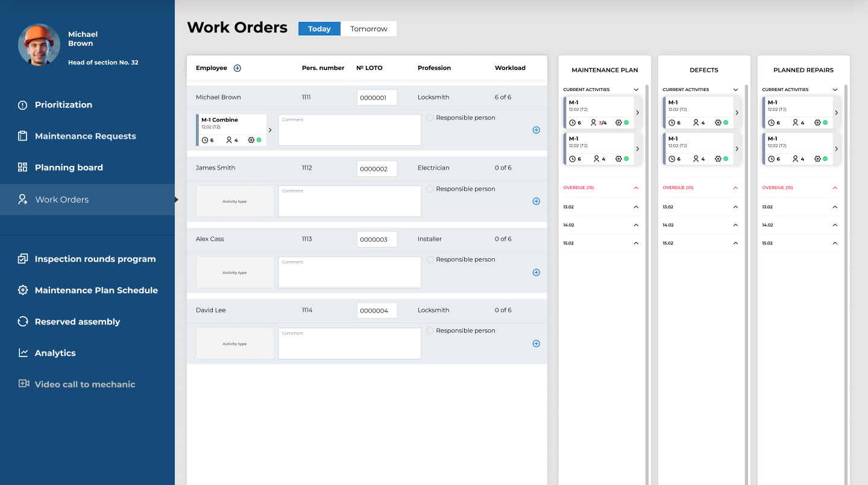Click the Reserved assembly refresh icon
This screenshot has width=868, height=485.
point(23,322)
